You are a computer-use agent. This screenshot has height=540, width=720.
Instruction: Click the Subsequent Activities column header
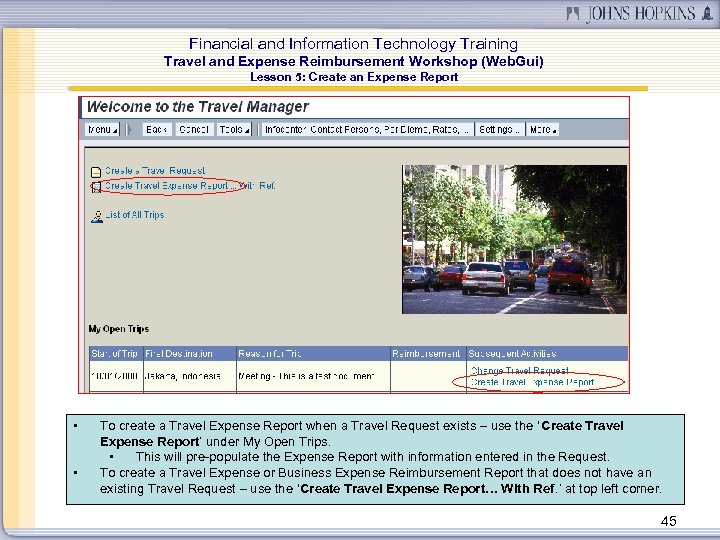[x=547, y=354]
